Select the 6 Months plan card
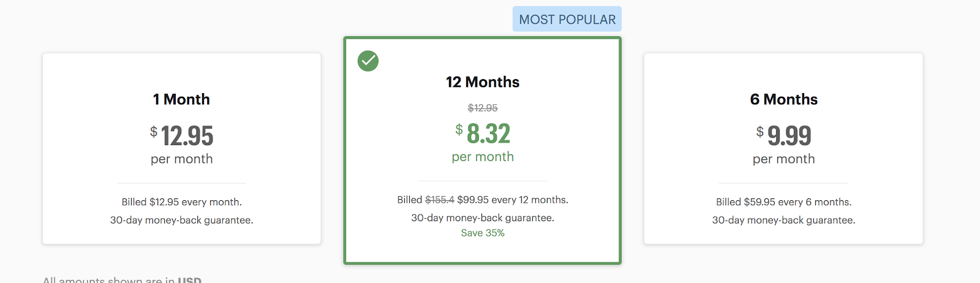Viewport: 980px width, 283px height. coord(783,148)
